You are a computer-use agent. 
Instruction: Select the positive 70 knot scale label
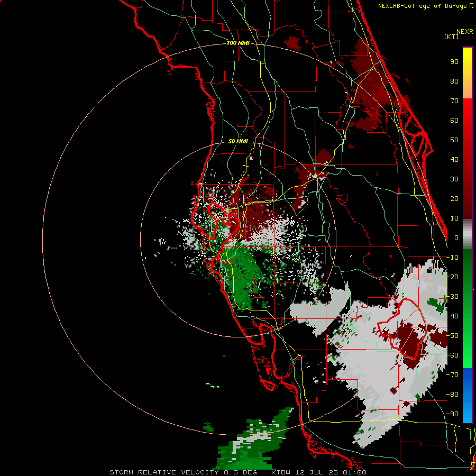pos(454,101)
